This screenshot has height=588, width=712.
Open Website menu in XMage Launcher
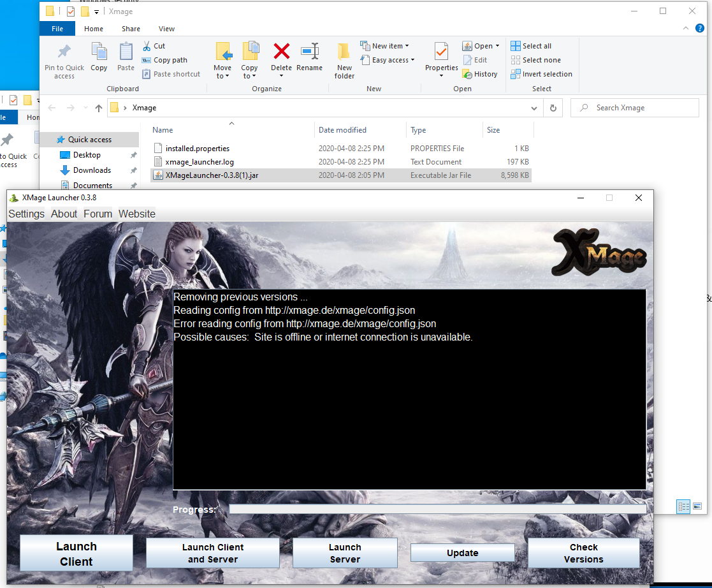pyautogui.click(x=136, y=214)
